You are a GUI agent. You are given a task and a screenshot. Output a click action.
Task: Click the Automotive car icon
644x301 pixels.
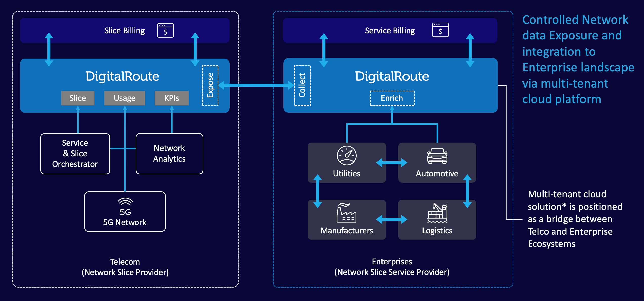437,156
